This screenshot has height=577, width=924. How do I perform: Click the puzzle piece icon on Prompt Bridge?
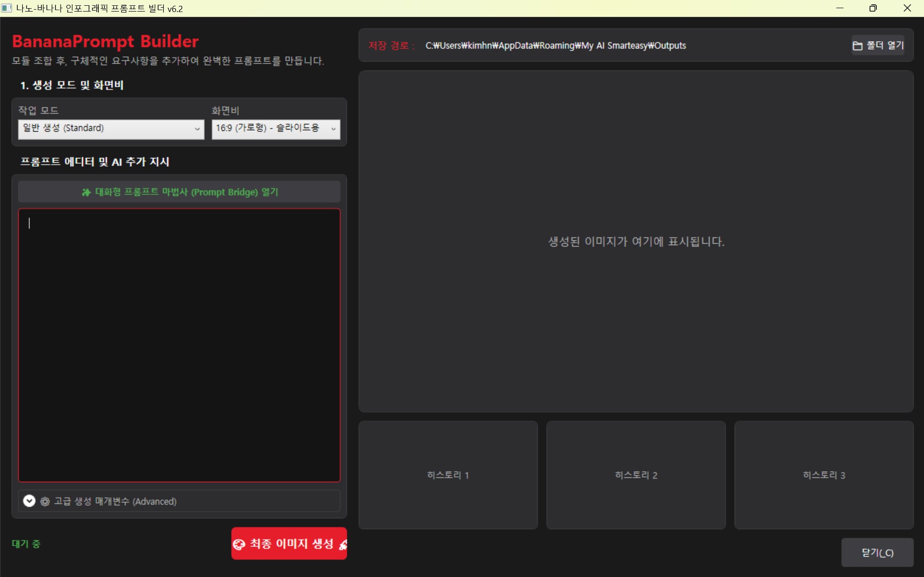pyautogui.click(x=86, y=192)
